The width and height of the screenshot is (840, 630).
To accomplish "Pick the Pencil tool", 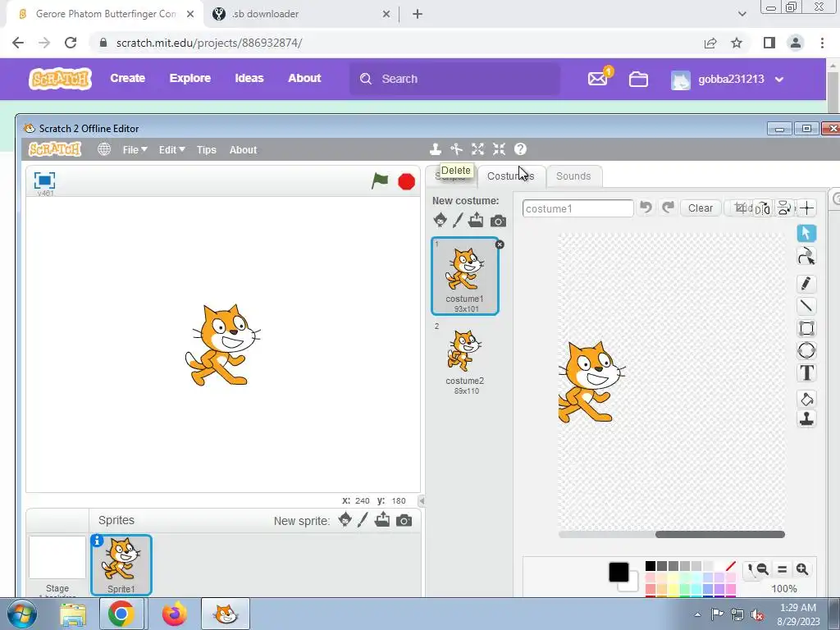I will [807, 283].
